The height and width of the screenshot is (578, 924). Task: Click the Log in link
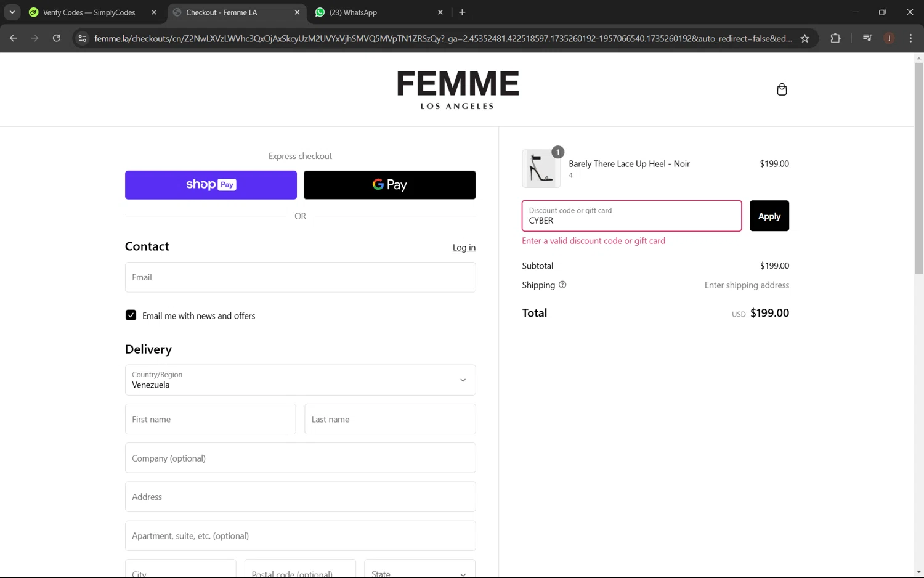pos(464,248)
